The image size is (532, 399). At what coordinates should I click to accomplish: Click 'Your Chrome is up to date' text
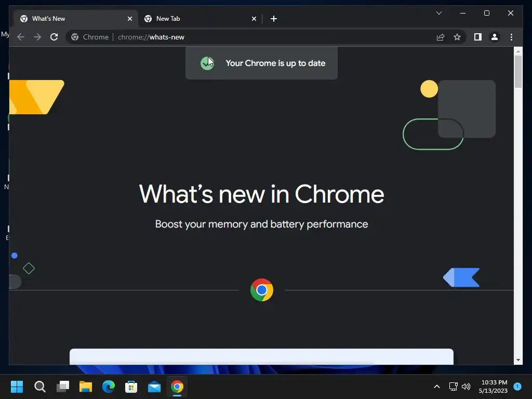point(275,63)
